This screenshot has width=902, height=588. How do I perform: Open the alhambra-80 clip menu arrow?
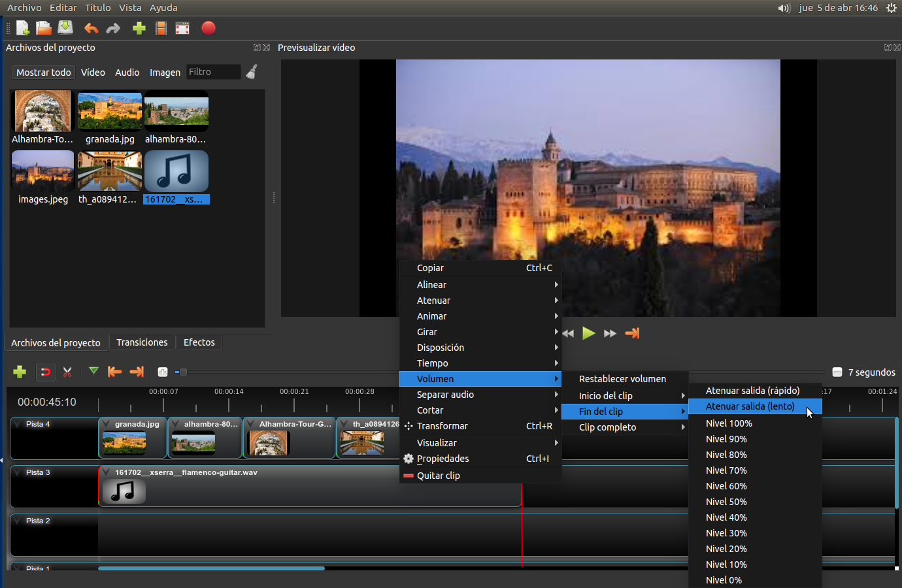[x=175, y=424]
